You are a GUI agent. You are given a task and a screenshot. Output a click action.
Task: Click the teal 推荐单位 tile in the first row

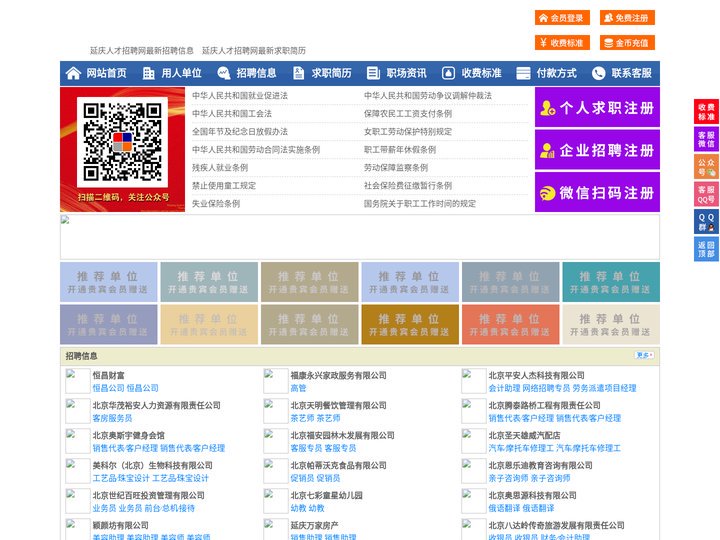coord(611,282)
